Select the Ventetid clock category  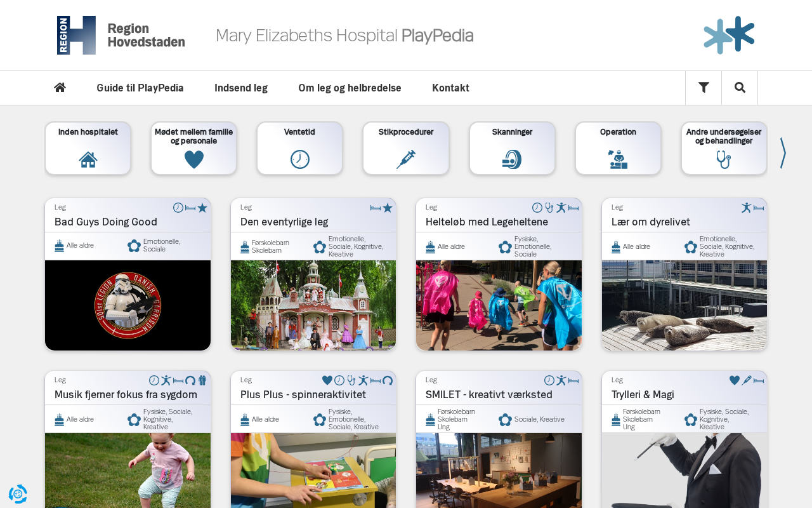[299, 148]
